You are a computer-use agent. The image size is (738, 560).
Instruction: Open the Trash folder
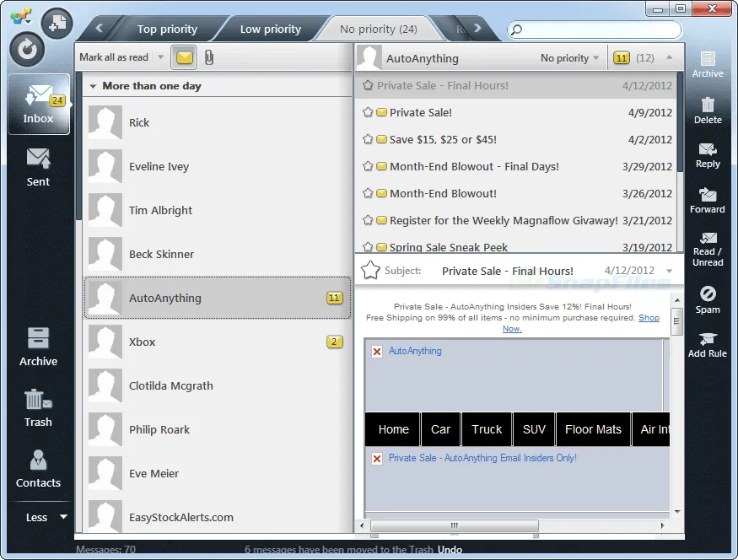point(38,408)
